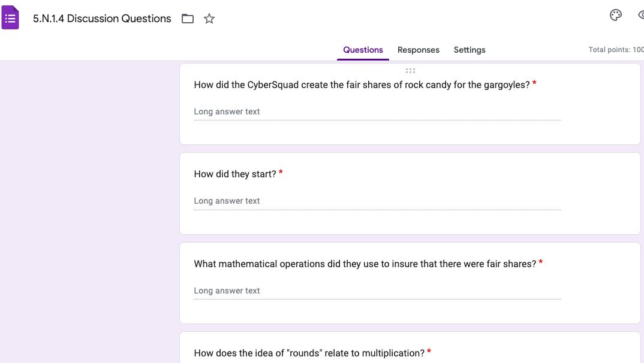This screenshot has width=644, height=363.
Task: Open the Google Forms home icon
Action: (10, 18)
